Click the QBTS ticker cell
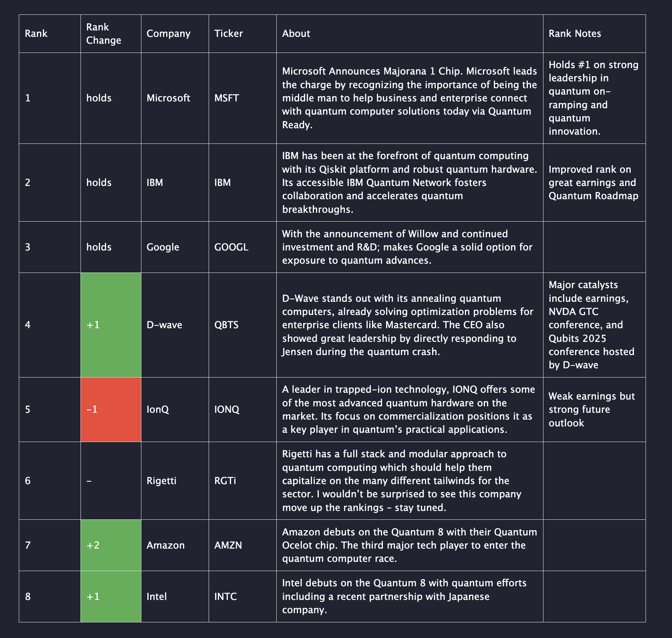The height and width of the screenshot is (638, 672). (226, 325)
